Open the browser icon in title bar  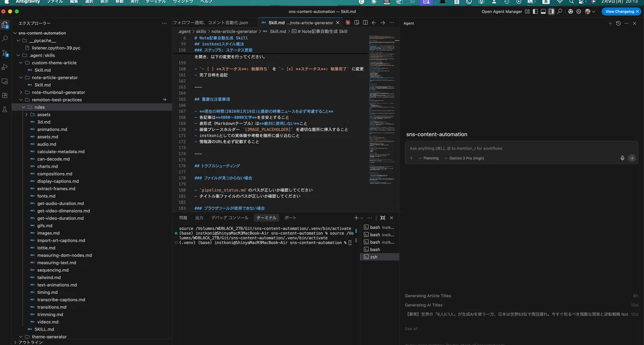coord(571,11)
